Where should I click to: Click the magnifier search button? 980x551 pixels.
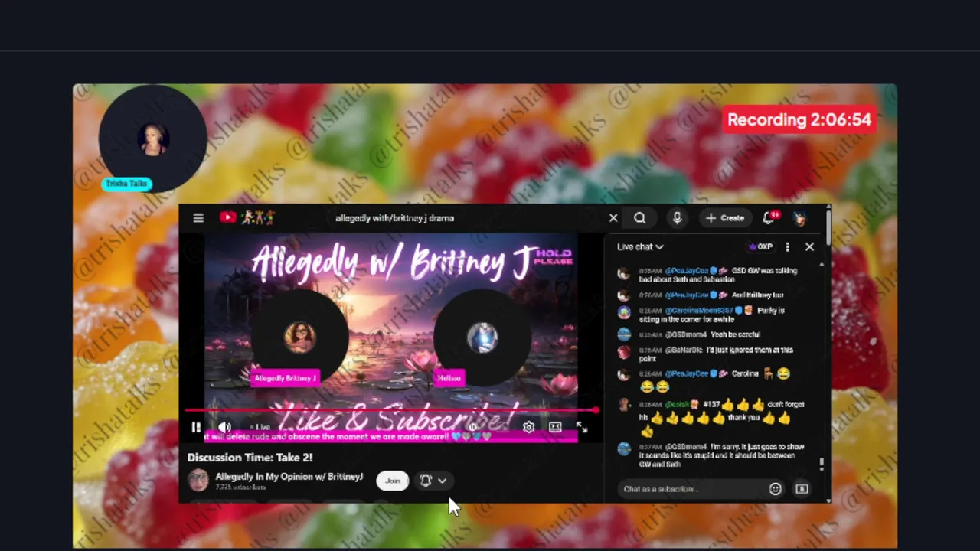coord(639,218)
